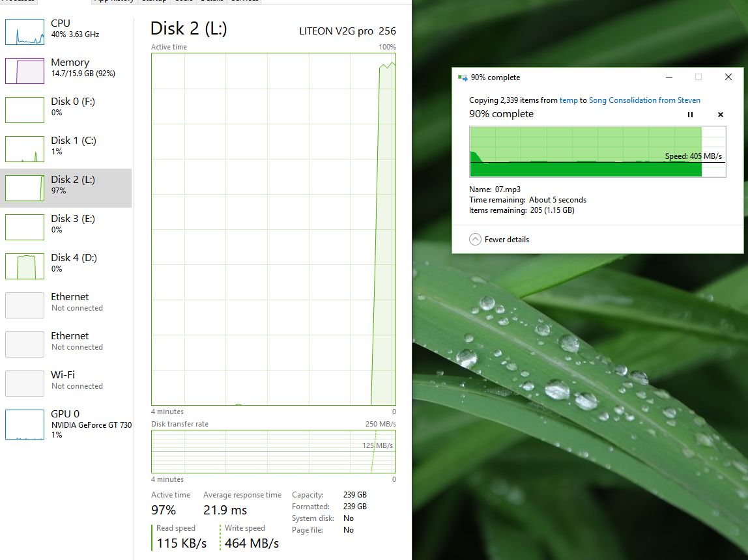Collapse the dialog with Fewer details

tap(499, 239)
